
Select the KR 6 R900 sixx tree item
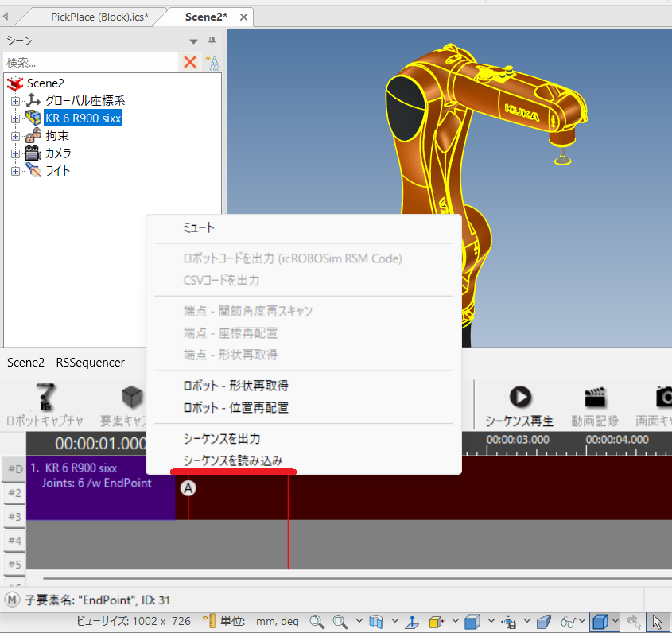(84, 118)
